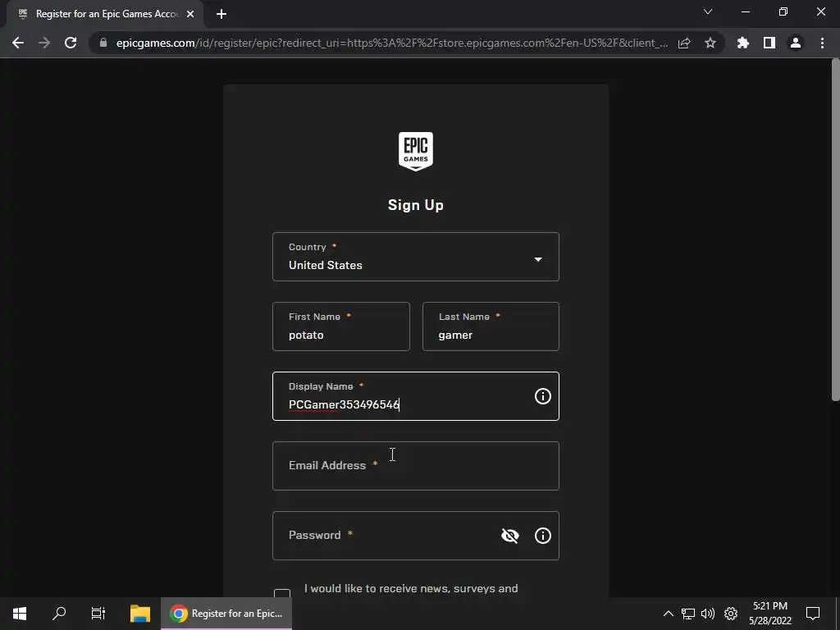Open Windows notification center
The height and width of the screenshot is (630, 840).
(x=813, y=614)
